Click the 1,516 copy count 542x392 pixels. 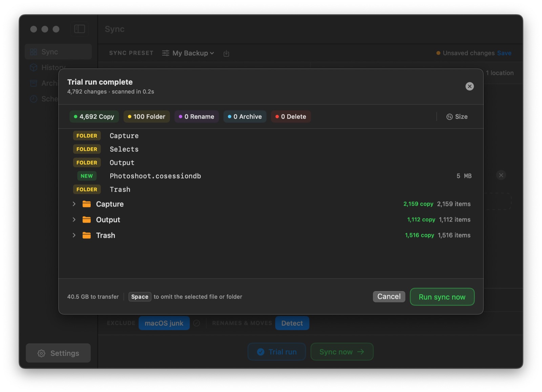419,235
